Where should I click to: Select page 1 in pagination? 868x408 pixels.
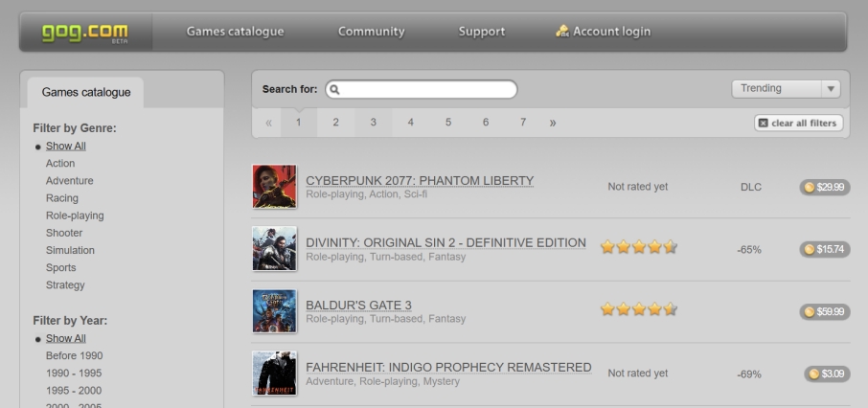[298, 123]
